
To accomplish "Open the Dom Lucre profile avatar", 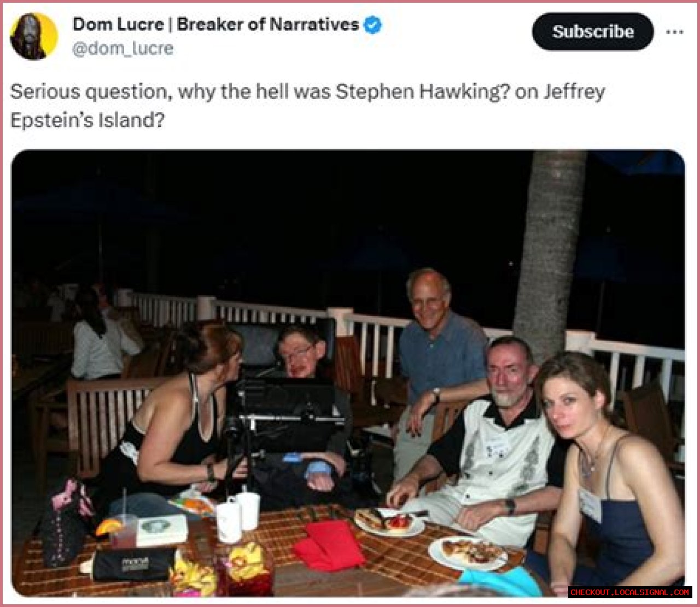I will point(34,36).
